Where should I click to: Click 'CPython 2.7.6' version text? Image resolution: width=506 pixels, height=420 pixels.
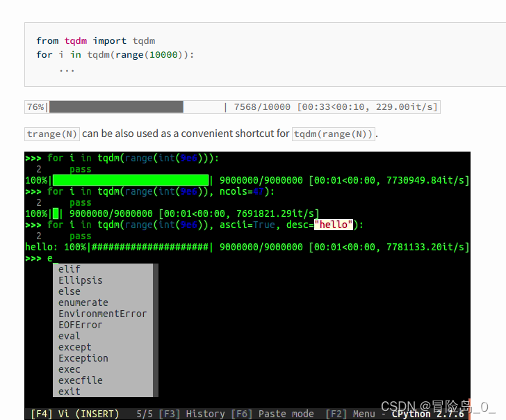click(428, 414)
